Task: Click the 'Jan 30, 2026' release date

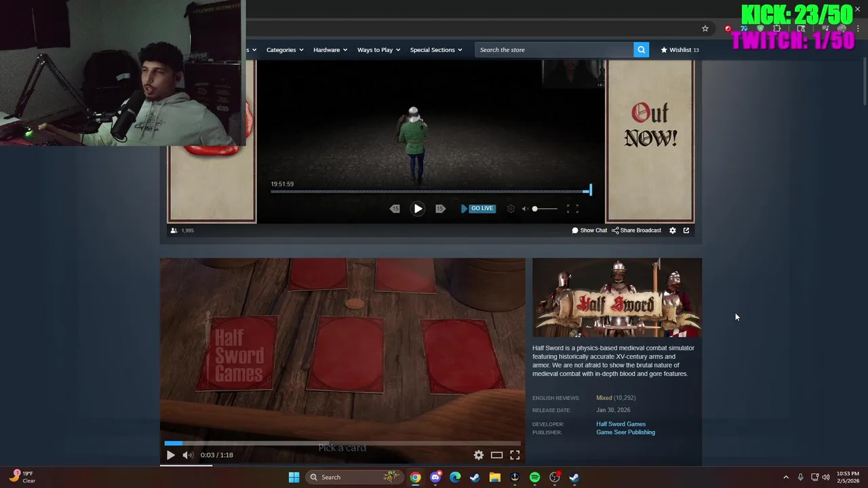Action: pos(613,410)
